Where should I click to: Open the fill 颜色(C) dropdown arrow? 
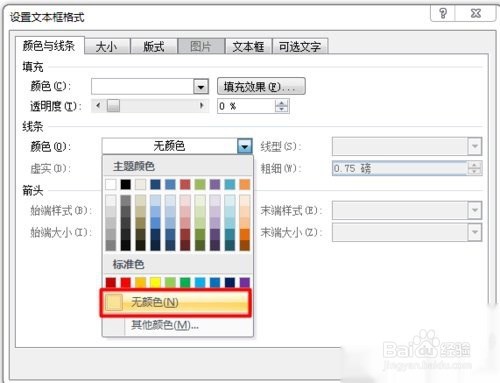(201, 87)
